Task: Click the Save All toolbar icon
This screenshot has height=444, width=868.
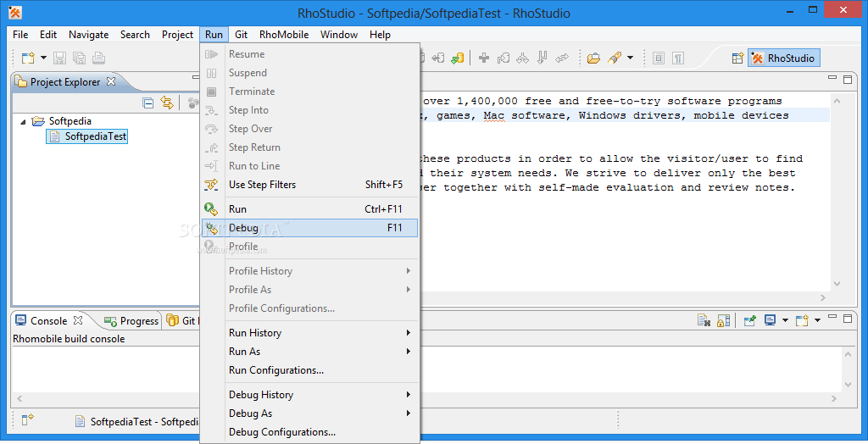Action: 79,58
